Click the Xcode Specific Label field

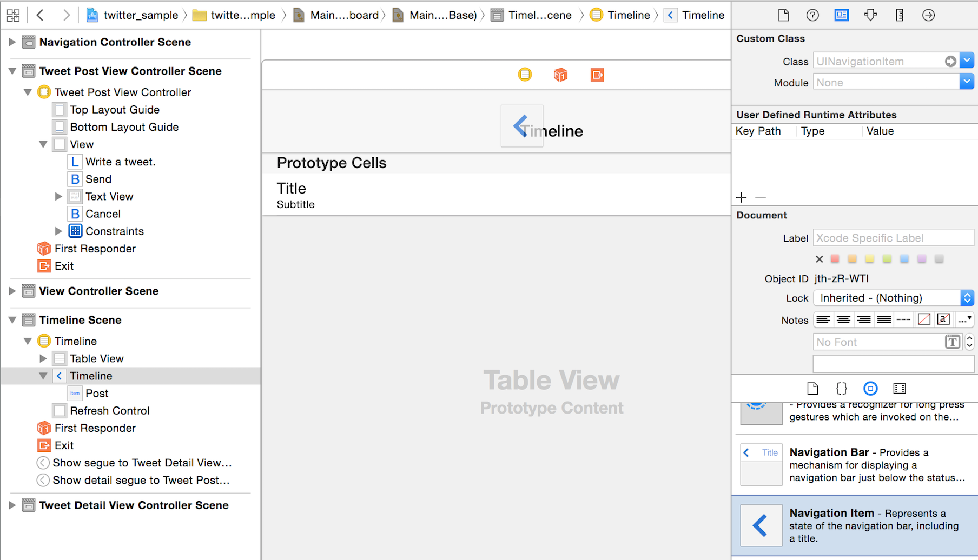[893, 238]
